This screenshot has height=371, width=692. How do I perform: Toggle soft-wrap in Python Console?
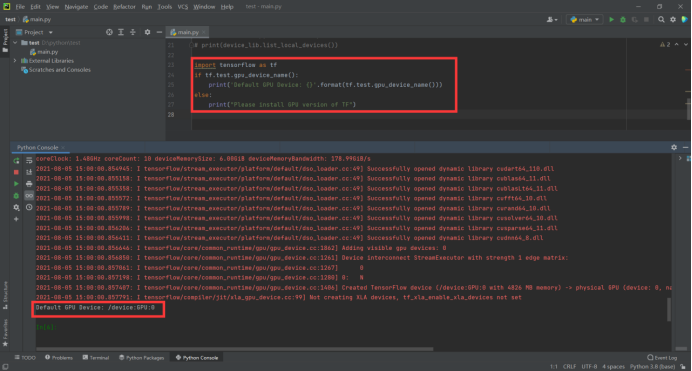tap(29, 161)
